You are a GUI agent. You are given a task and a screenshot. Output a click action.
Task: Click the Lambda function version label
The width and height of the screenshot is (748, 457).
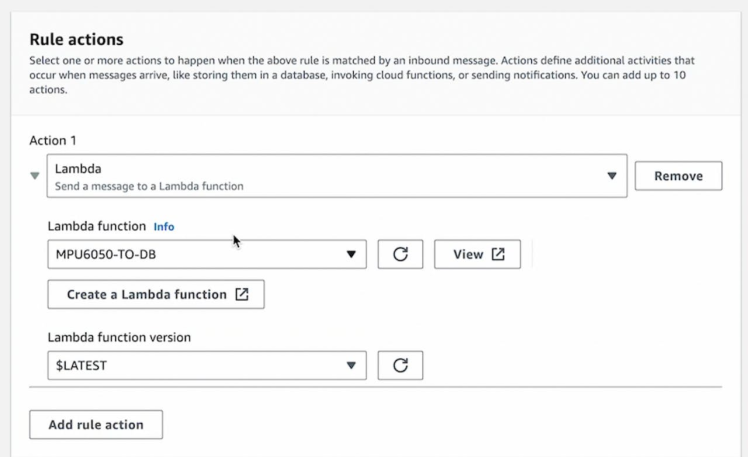tap(118, 337)
